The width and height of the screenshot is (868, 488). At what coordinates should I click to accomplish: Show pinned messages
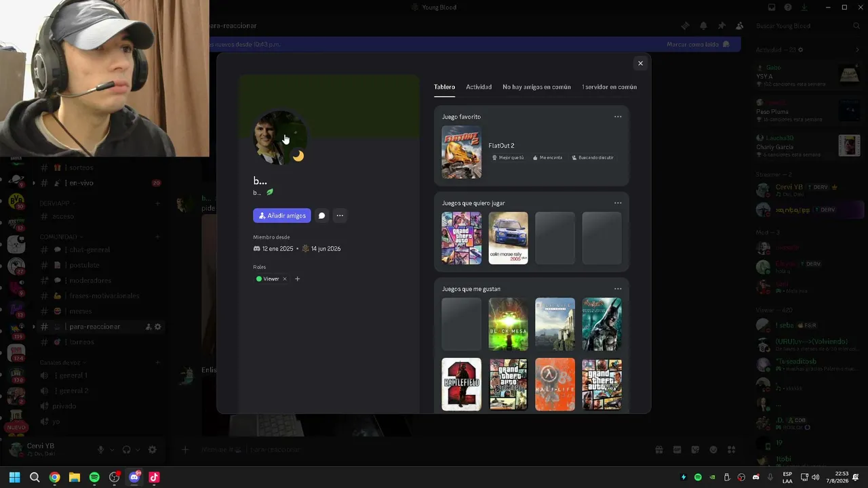pos(722,26)
